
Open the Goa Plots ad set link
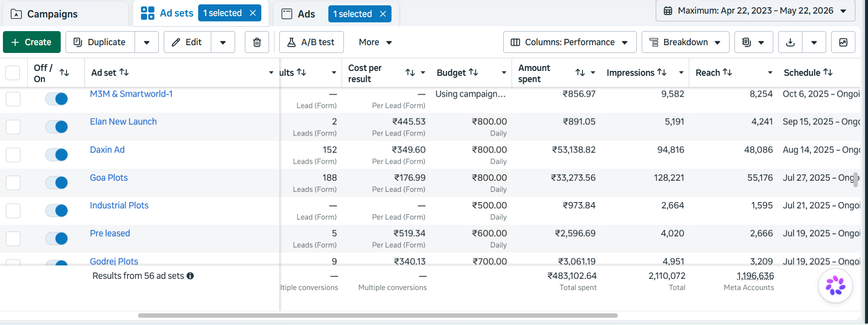coord(109,178)
